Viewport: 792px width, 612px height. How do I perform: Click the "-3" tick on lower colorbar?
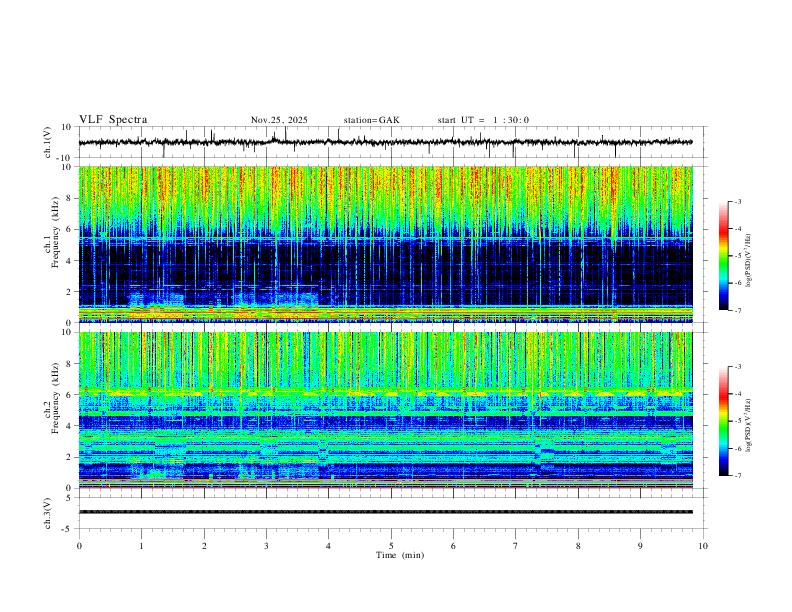[737, 367]
